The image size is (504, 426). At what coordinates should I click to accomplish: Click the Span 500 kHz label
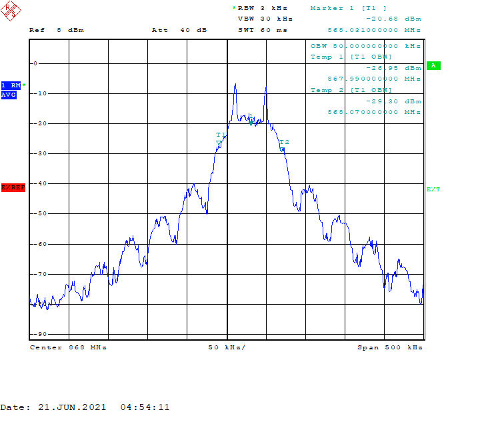(390, 347)
